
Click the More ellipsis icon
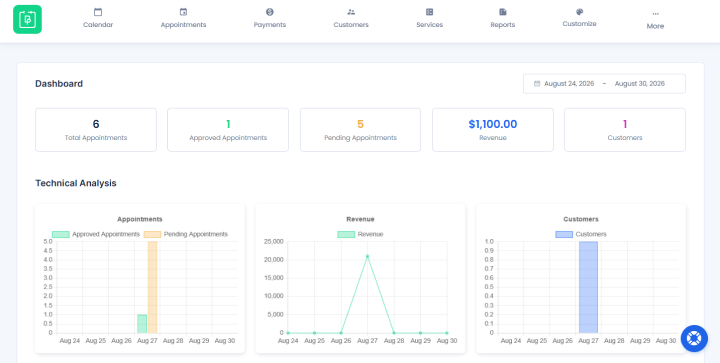click(x=655, y=14)
